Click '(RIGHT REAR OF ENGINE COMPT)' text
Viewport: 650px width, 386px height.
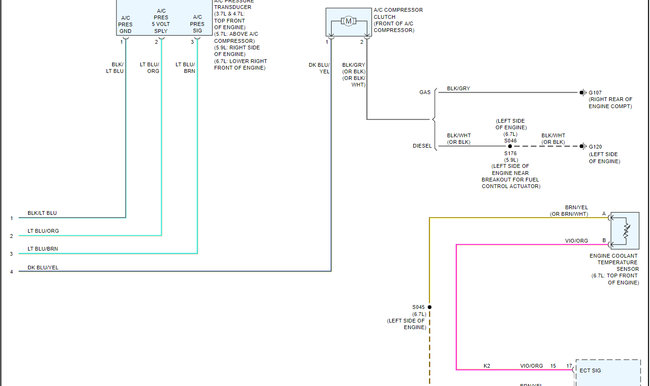coord(610,103)
